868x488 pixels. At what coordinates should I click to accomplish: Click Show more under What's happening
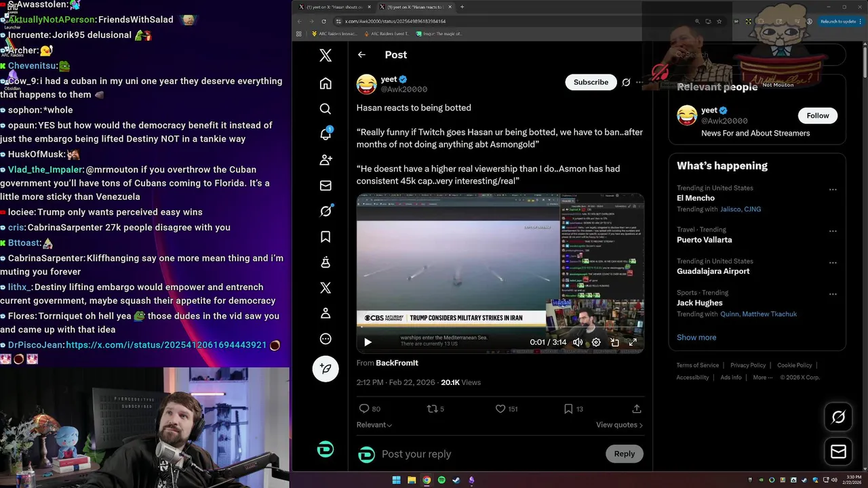tap(696, 337)
